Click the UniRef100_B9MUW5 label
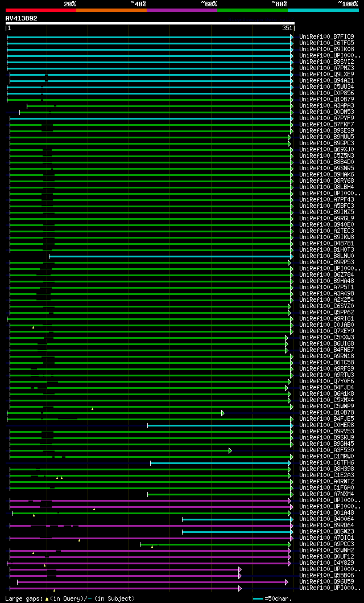Image resolution: width=364 pixels, height=603 pixels. 327,137
